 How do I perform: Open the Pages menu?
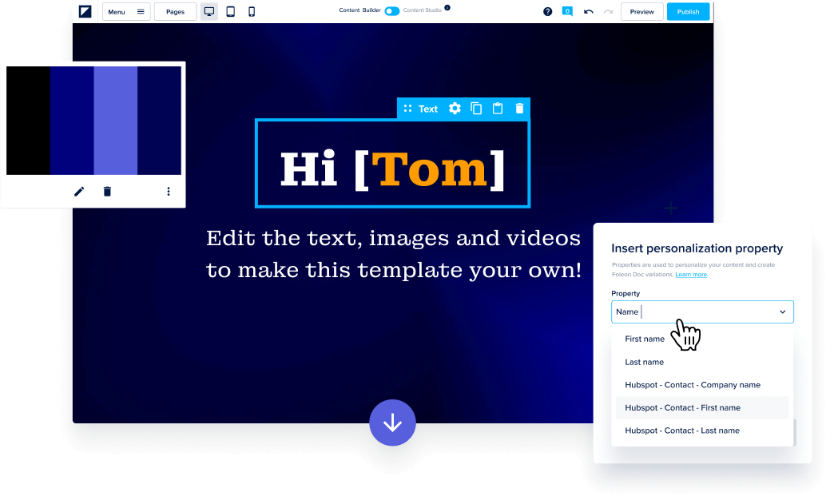pyautogui.click(x=175, y=12)
